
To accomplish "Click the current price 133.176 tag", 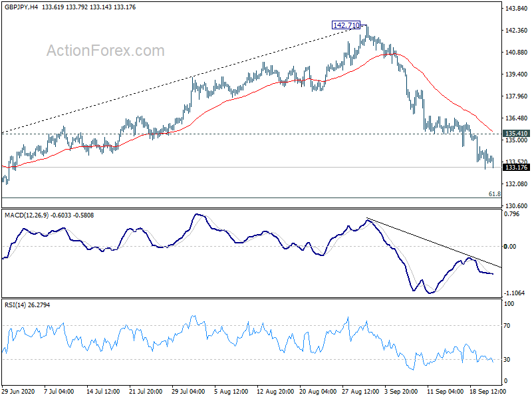I will 517,168.
